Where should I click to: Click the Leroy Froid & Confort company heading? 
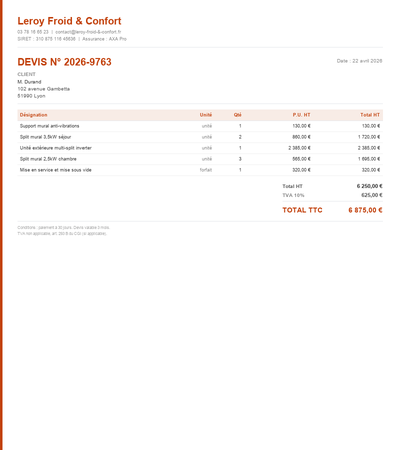click(x=69, y=21)
